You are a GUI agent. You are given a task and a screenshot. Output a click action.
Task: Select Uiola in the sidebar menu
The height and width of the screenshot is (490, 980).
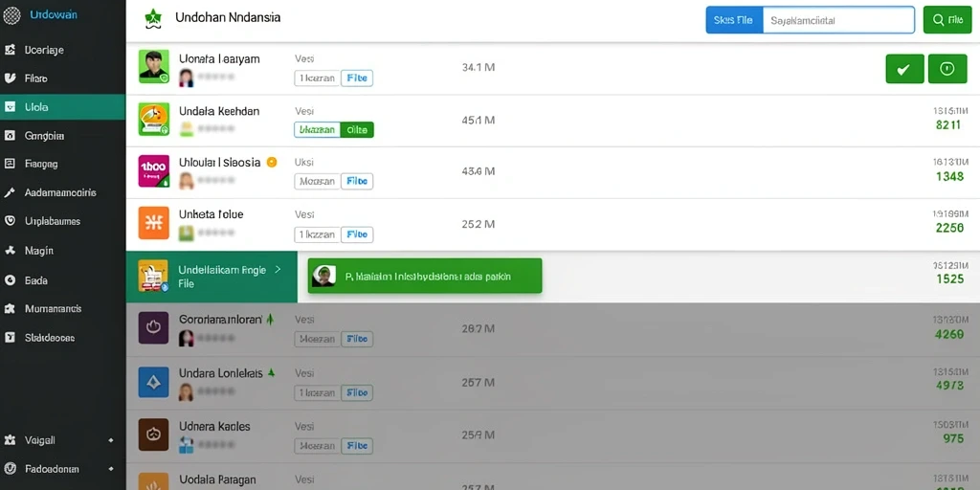tap(62, 107)
